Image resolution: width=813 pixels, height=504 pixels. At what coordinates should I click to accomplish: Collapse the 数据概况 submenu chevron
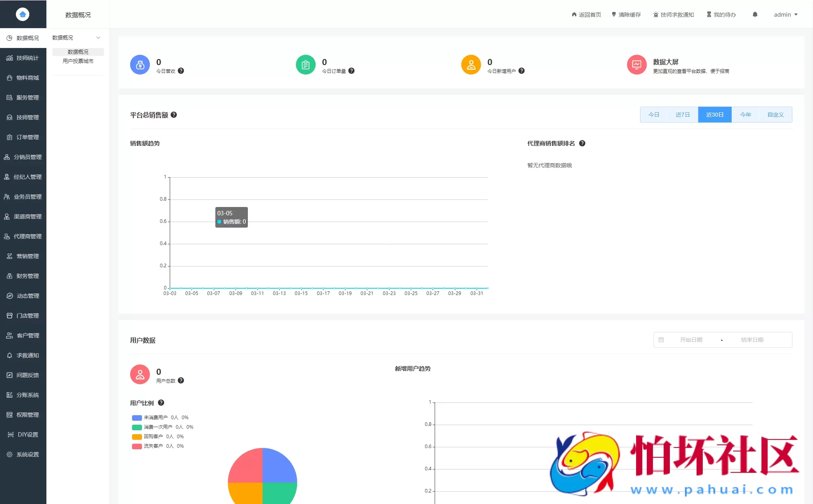(98, 38)
